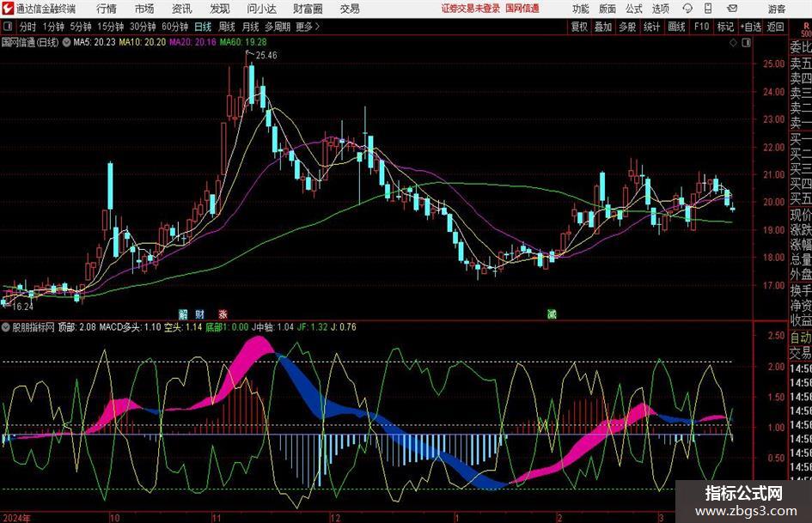
Task: Click the 2.50 indicator axis label
Action: point(776,336)
